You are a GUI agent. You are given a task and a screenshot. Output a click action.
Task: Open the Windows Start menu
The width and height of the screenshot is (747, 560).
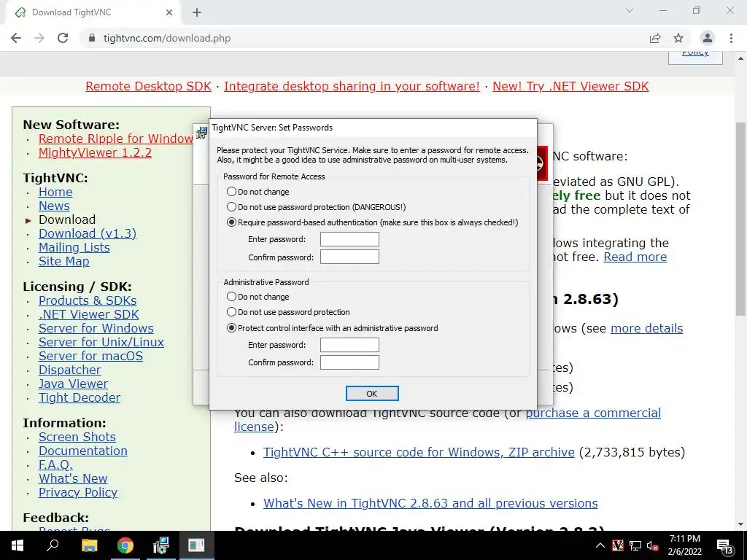18,545
